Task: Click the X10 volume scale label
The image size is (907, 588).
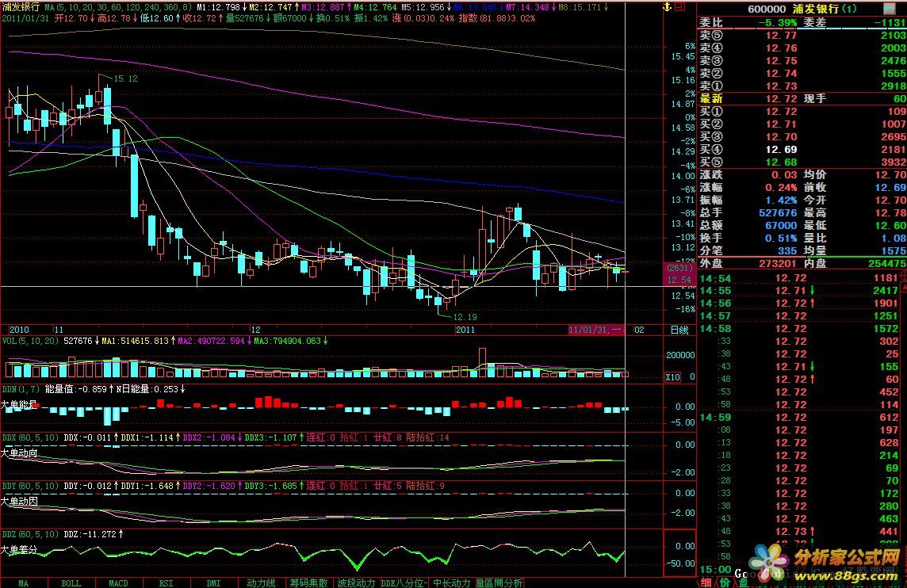Action: pyautogui.click(x=673, y=377)
